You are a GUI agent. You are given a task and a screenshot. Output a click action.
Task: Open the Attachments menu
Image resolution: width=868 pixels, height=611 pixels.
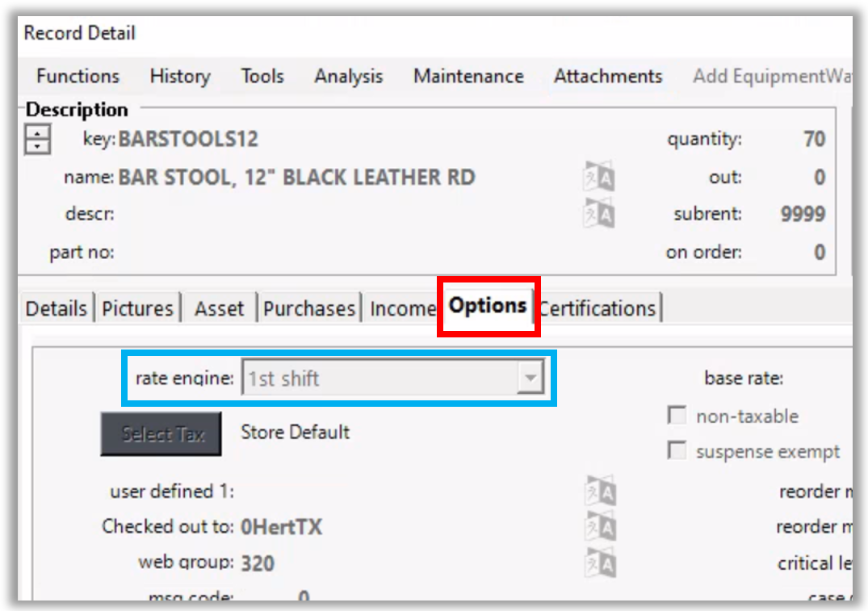point(607,76)
